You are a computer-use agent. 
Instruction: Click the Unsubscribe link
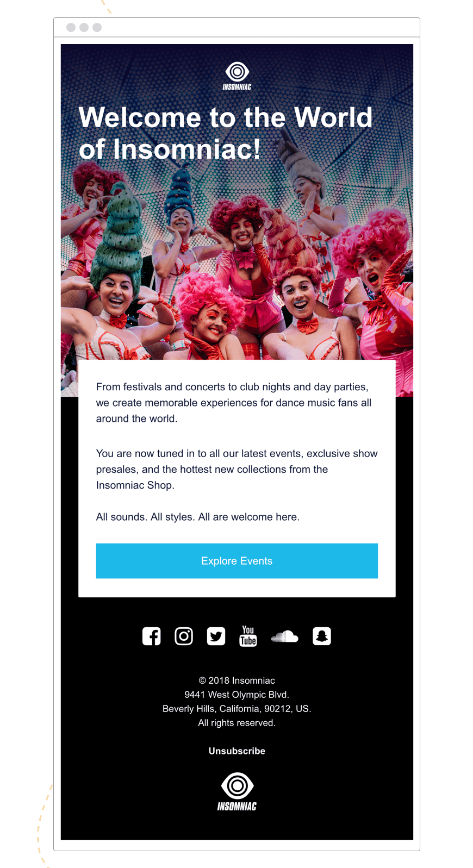tap(237, 751)
